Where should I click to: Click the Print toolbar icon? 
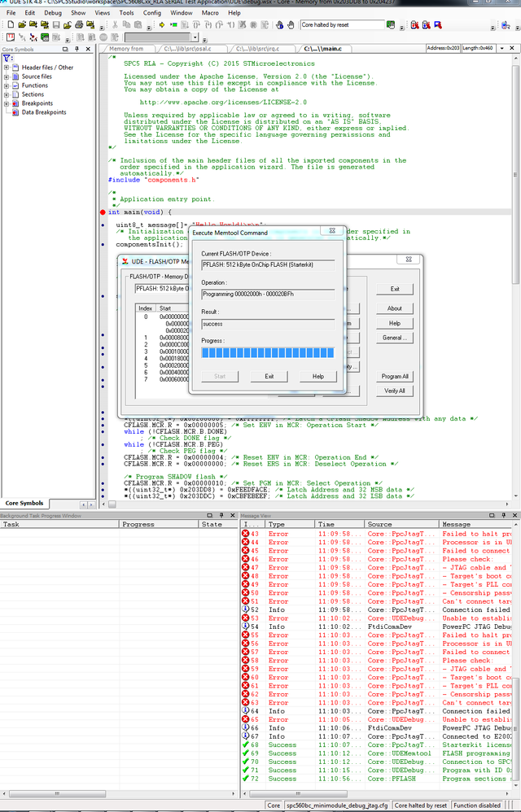79,24
